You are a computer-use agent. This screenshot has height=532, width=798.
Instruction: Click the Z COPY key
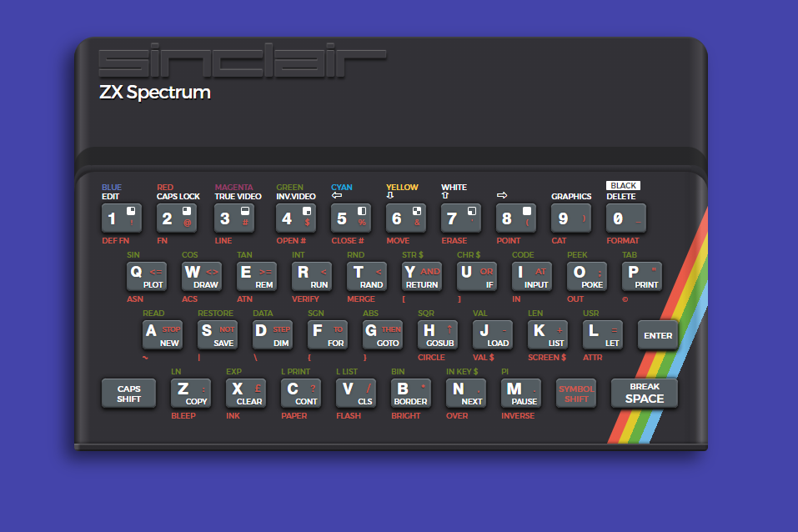190,394
